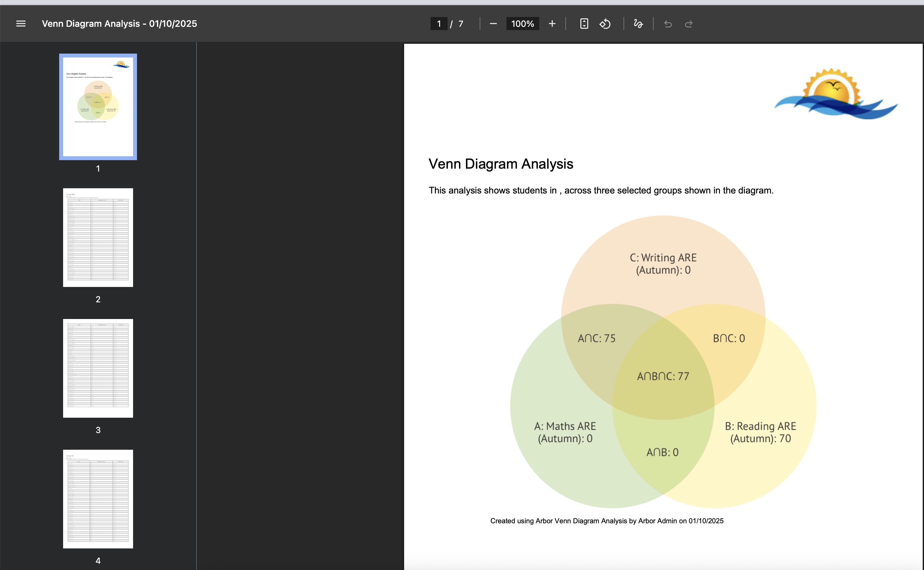
Task: Click the page number input field
Action: pos(438,24)
